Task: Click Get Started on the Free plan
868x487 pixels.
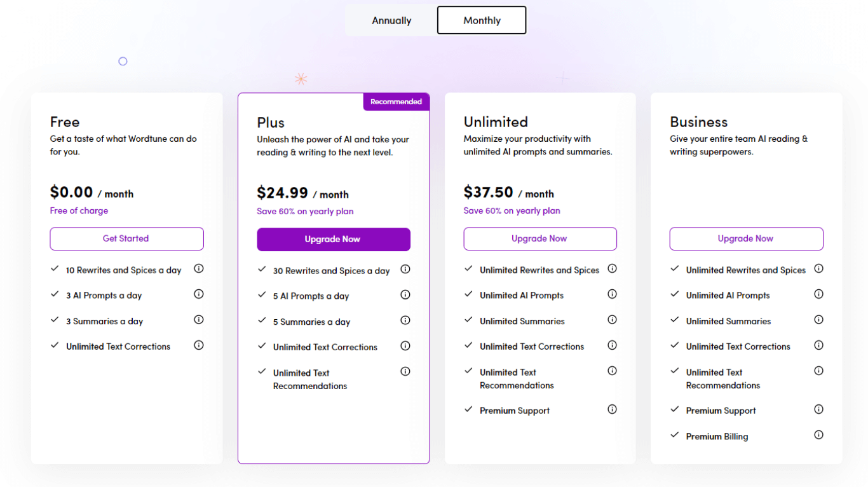Action: pyautogui.click(x=126, y=238)
